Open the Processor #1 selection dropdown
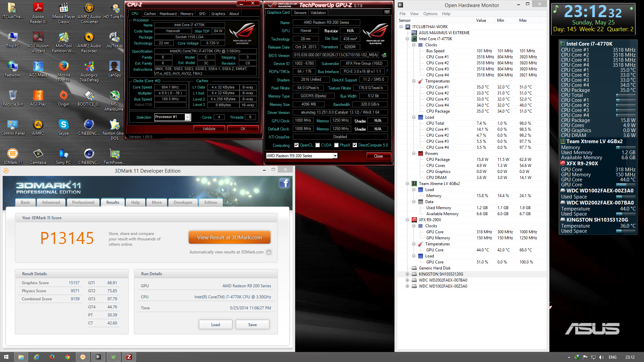Screen dimensions: 644x362 pyautogui.click(x=187, y=117)
